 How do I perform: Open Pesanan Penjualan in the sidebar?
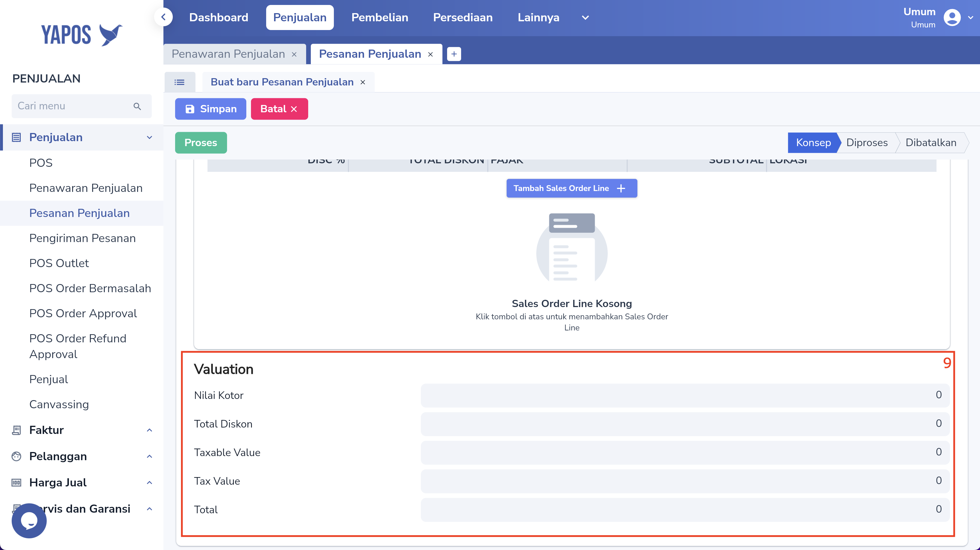(x=79, y=213)
